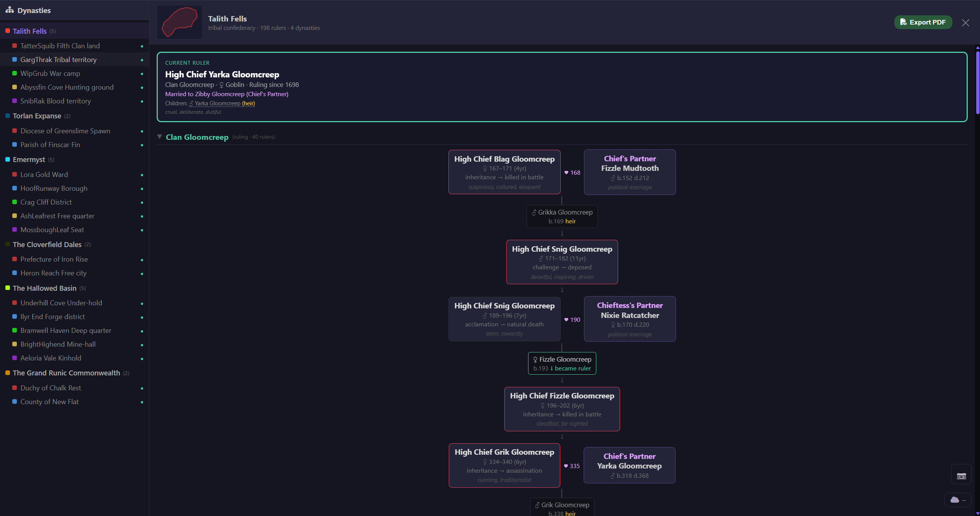
Task: Open AshLeafrest Free quarter
Action: [74, 216]
